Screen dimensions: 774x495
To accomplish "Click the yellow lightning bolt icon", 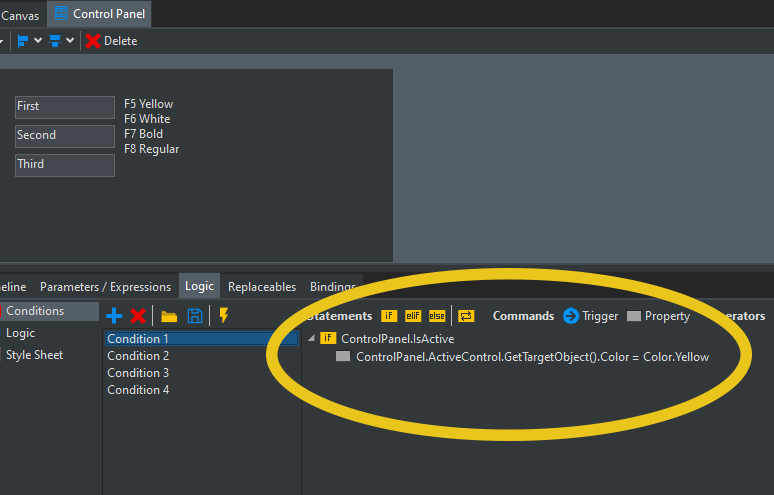I will click(x=223, y=316).
